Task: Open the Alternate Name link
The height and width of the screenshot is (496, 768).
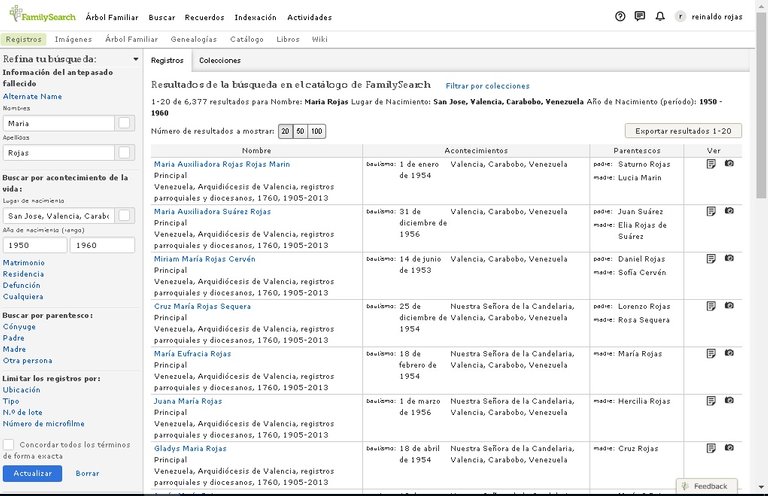Action: (x=32, y=96)
